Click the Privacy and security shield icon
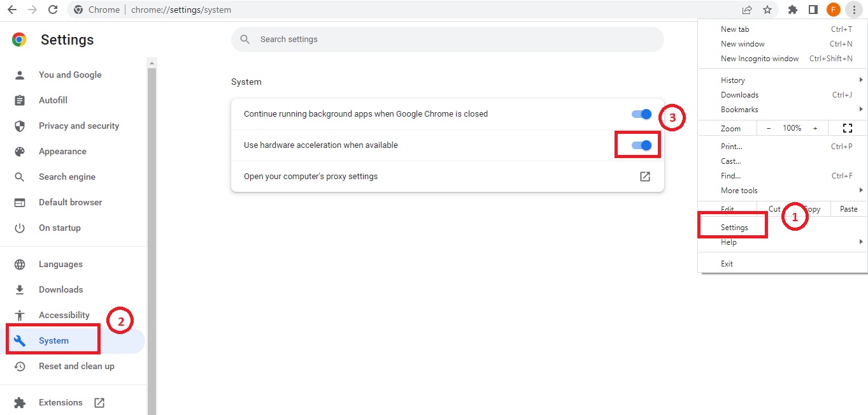 click(20, 126)
